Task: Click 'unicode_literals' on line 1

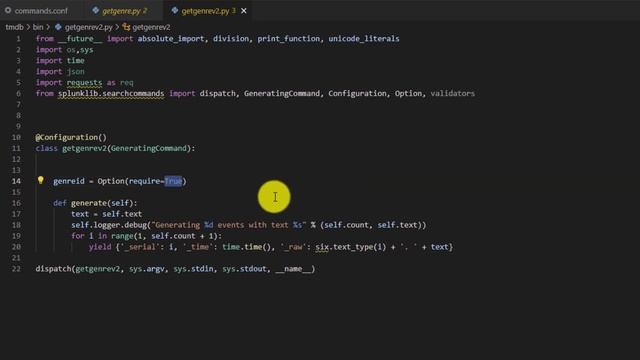Action: (x=364, y=39)
